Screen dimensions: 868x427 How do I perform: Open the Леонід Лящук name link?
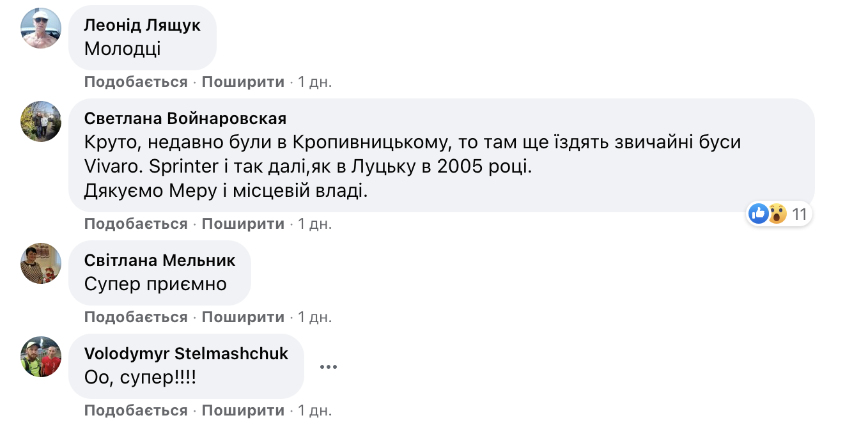143,26
